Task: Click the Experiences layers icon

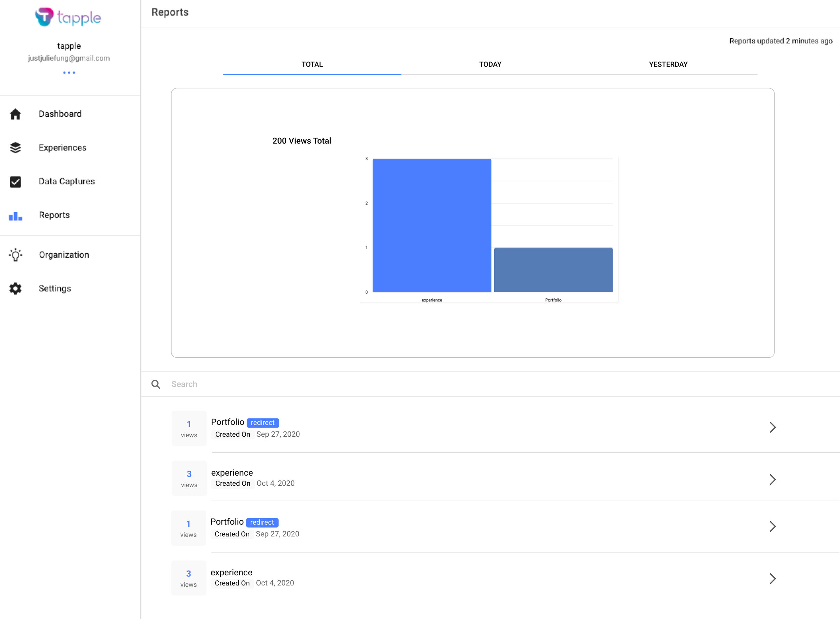Action: click(15, 148)
